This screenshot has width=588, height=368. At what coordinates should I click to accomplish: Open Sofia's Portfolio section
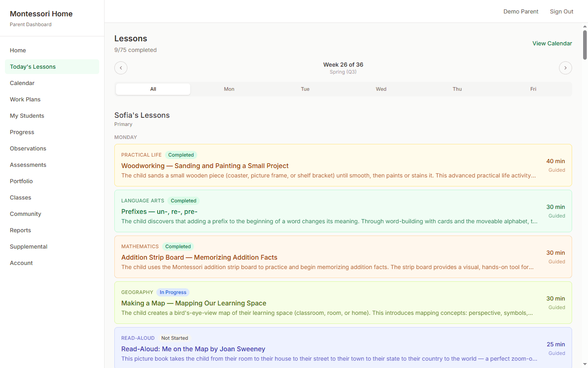21,181
